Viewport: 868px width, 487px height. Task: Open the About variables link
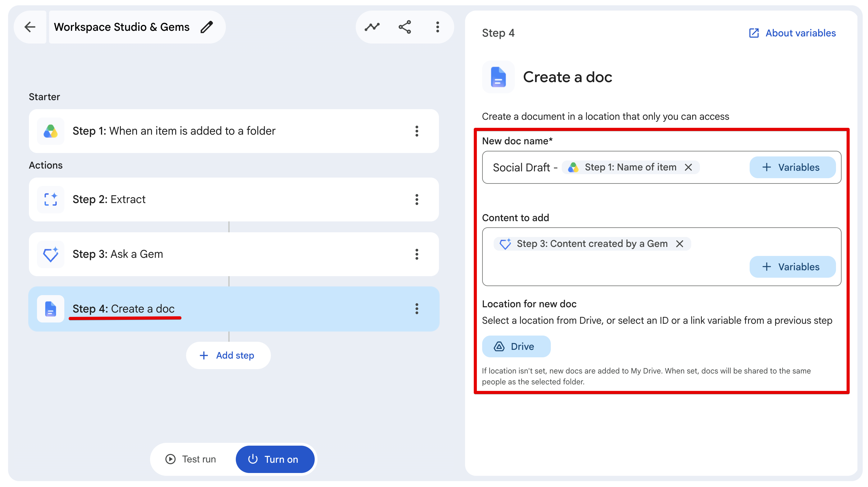(x=792, y=33)
